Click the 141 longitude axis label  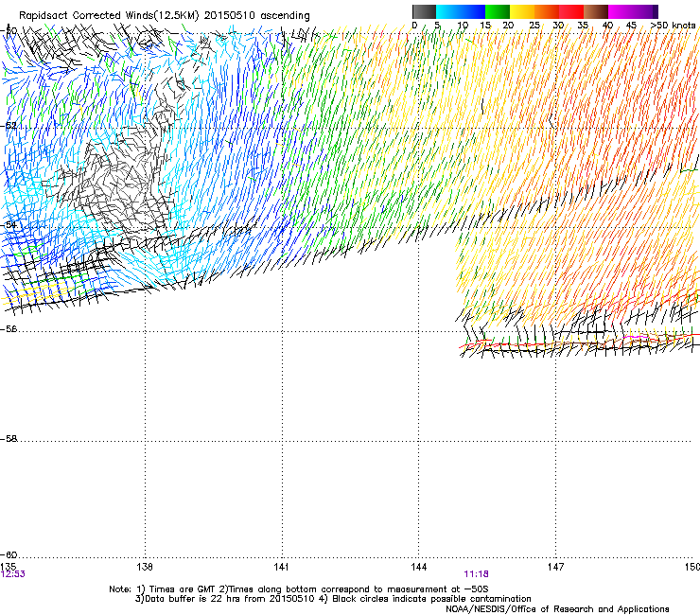coord(281,567)
